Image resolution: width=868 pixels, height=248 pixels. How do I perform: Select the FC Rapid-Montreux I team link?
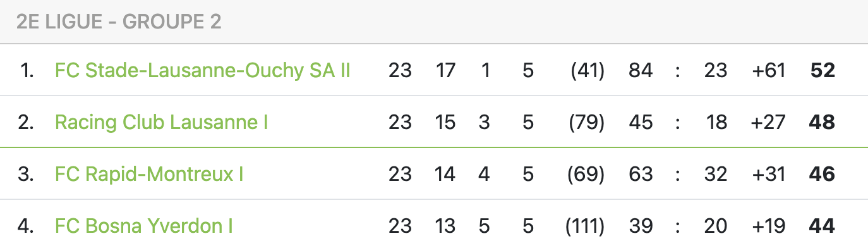tap(149, 174)
